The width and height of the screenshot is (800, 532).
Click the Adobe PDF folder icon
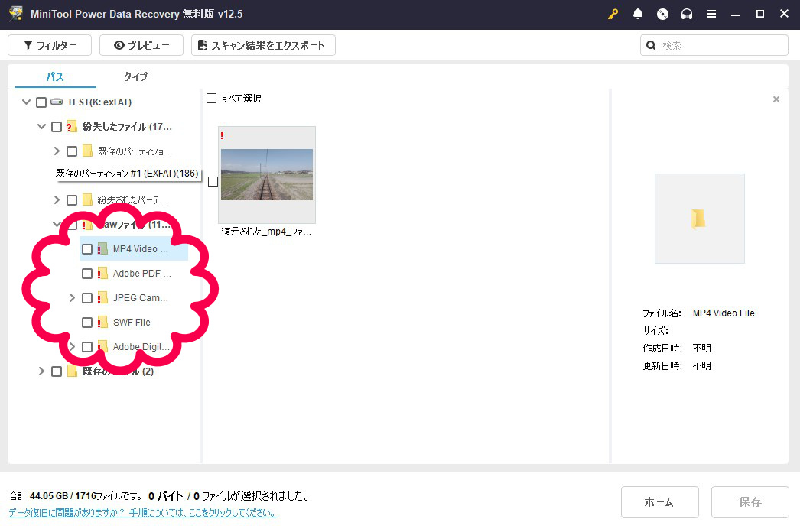(x=102, y=274)
